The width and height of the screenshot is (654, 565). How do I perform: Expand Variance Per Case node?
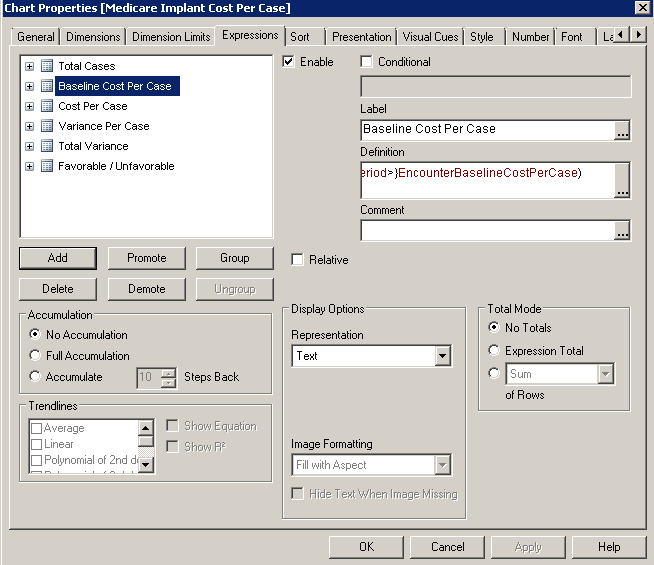pos(29,126)
